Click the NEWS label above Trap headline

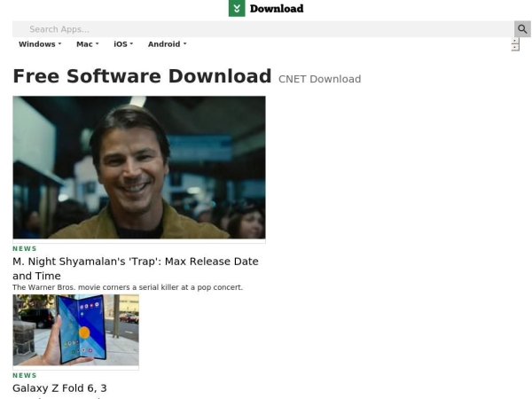tap(25, 248)
